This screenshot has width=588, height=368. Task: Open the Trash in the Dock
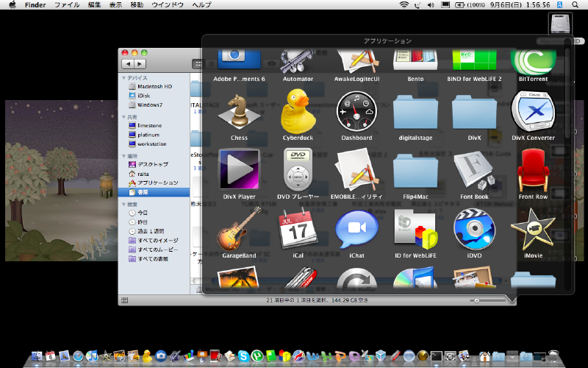[553, 355]
